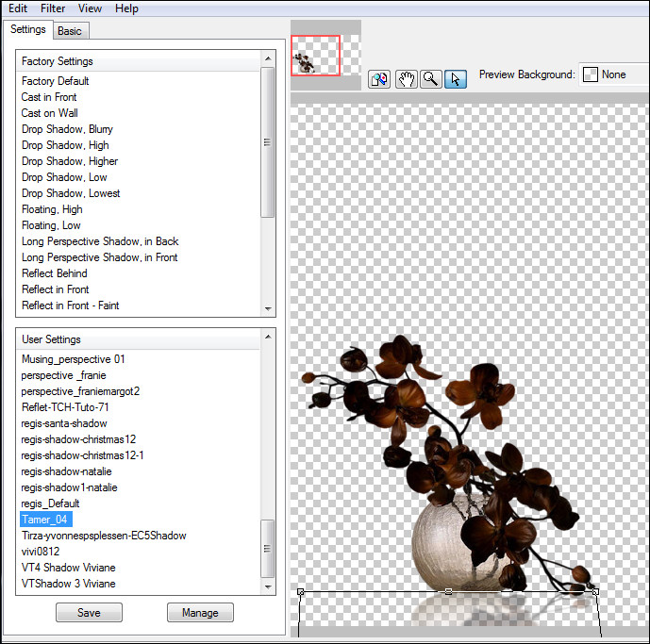Viewport: 650px width, 644px height.
Task: Select Reflect in Front - Faint preset
Action: tap(71, 305)
